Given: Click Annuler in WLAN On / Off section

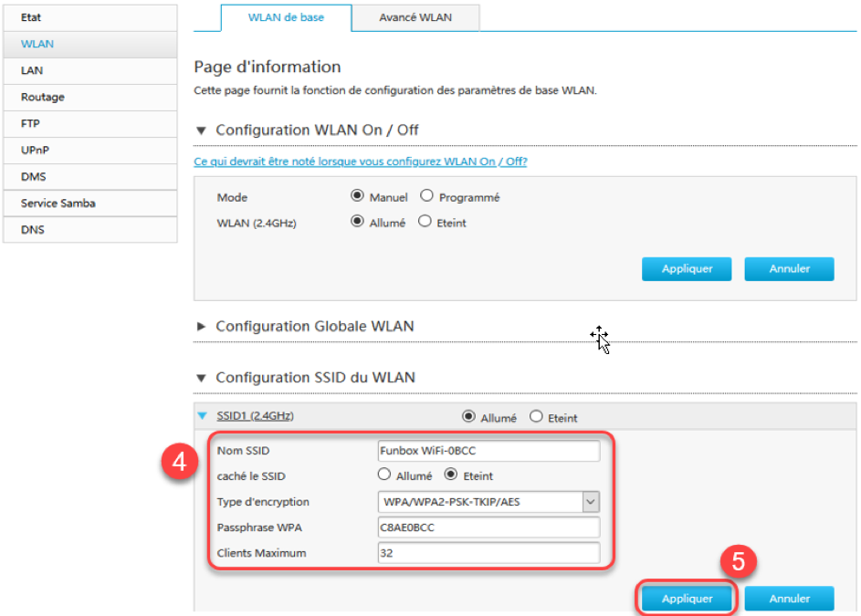Looking at the screenshot, I should tap(789, 269).
